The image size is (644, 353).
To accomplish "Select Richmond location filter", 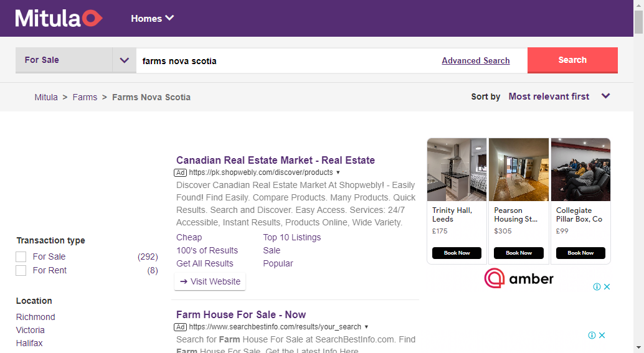I will coord(36,317).
